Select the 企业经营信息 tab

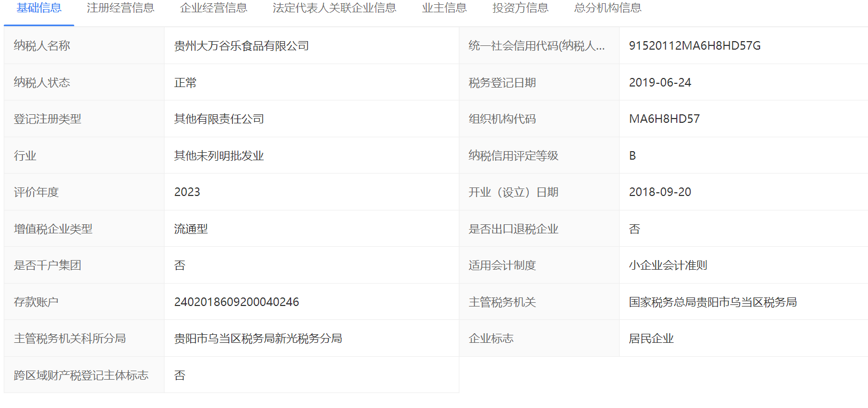tap(214, 8)
